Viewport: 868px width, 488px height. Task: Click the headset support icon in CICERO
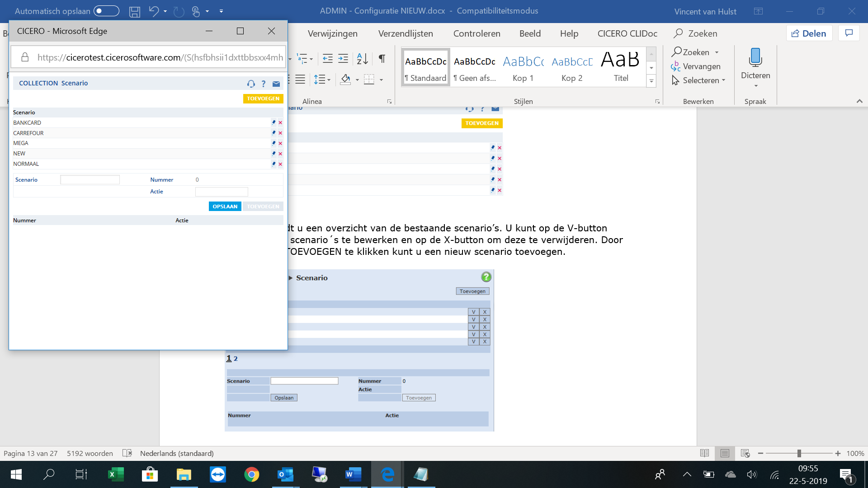pos(251,84)
